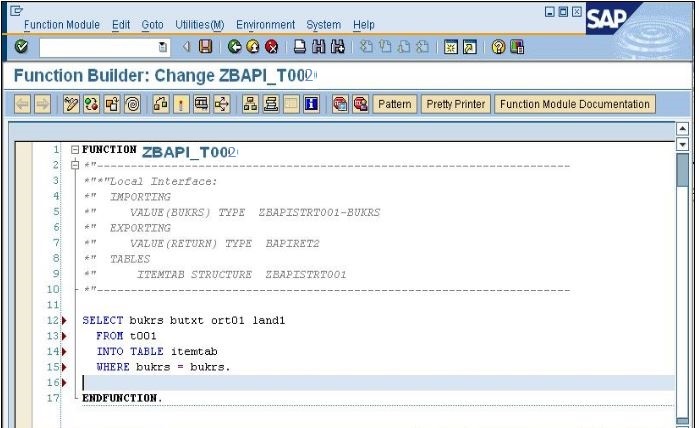Click the Check syntax icon
The image size is (699, 428).
point(160,104)
